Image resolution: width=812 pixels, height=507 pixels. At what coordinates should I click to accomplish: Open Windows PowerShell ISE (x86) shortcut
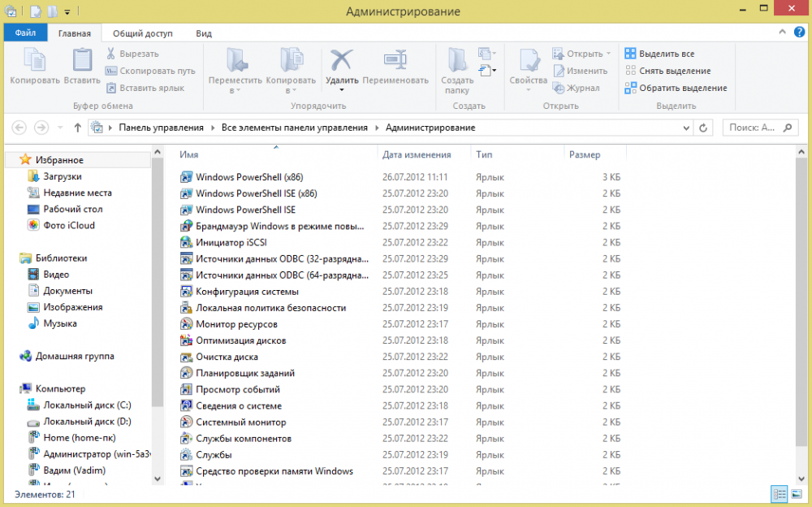[256, 193]
